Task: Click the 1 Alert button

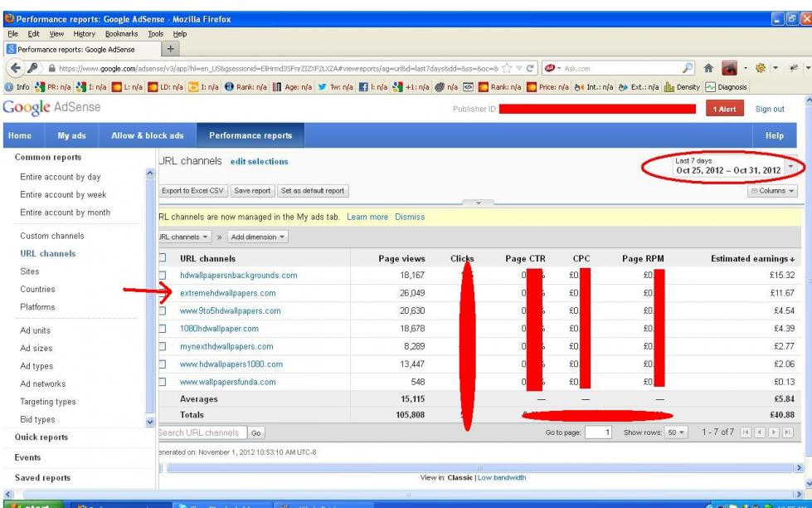Action: click(x=724, y=109)
